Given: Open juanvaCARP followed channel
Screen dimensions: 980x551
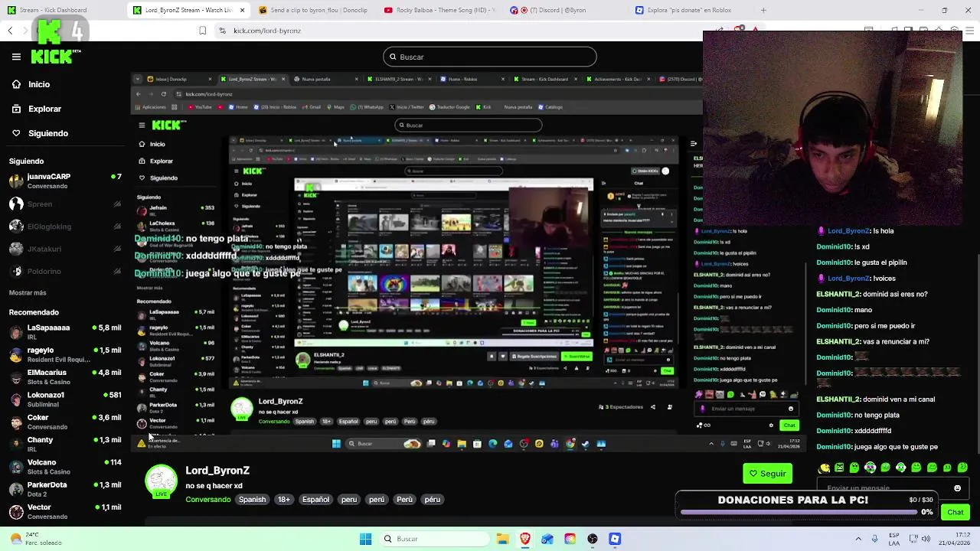Looking at the screenshot, I should point(65,181).
